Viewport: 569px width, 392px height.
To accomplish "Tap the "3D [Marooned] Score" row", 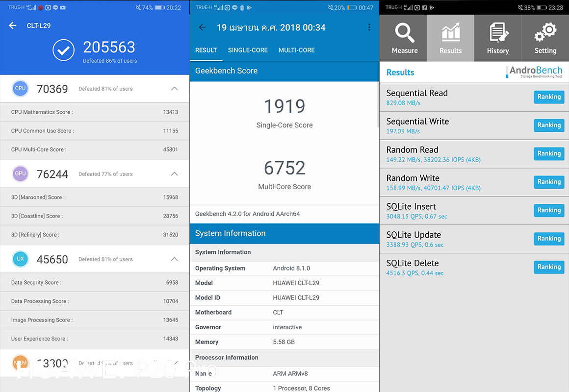I will [x=95, y=197].
